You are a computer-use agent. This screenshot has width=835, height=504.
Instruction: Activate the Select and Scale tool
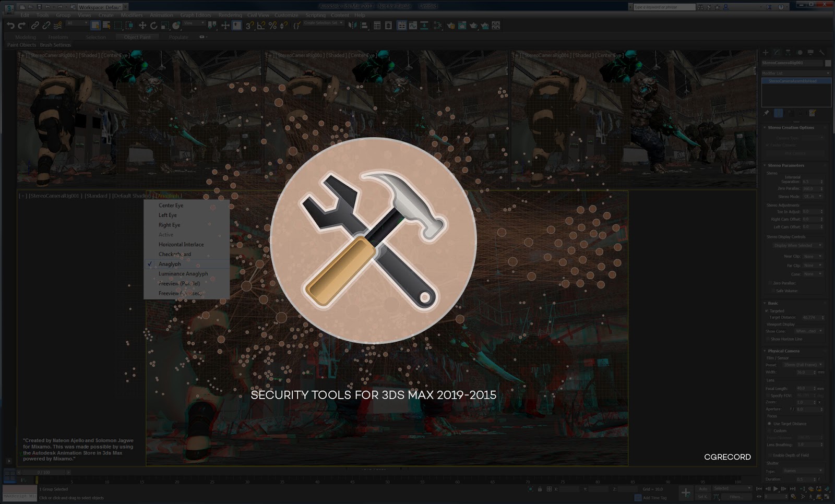[165, 25]
